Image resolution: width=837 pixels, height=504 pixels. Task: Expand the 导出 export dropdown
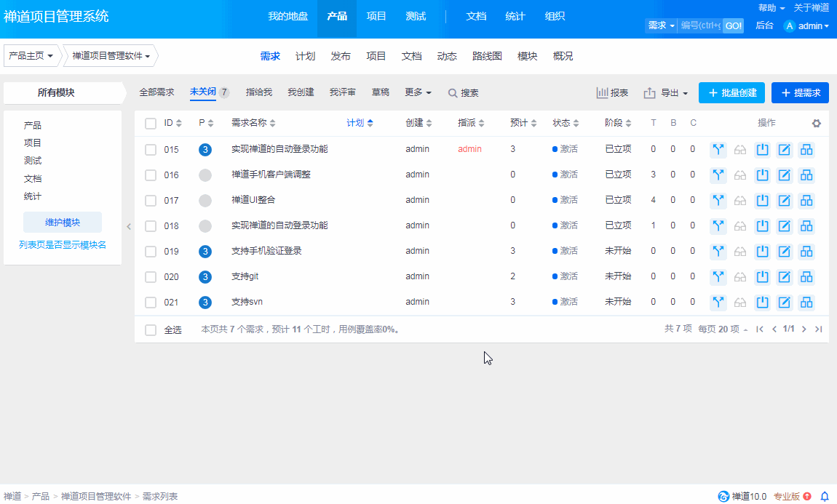click(x=666, y=93)
